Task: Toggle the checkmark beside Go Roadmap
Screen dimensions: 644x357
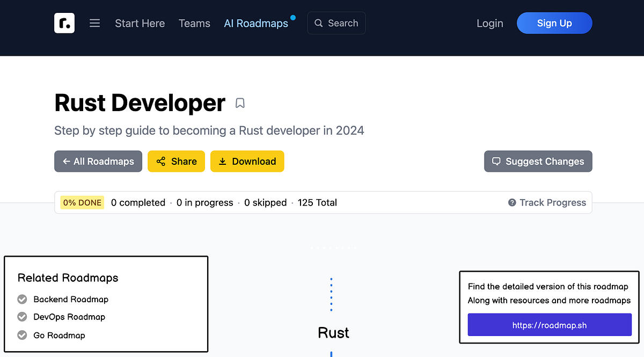Action: point(22,335)
